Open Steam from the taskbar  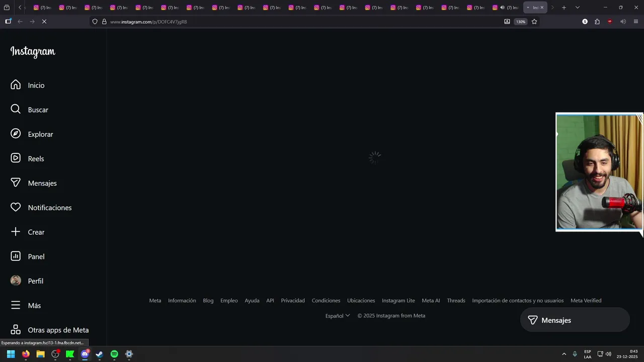point(99,354)
